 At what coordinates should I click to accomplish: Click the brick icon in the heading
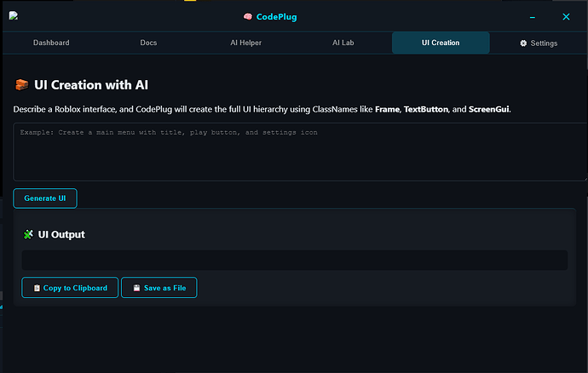(x=21, y=85)
